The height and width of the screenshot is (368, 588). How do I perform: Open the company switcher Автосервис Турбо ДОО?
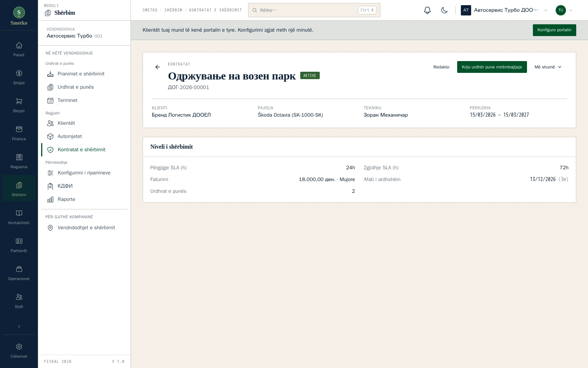[x=504, y=10]
